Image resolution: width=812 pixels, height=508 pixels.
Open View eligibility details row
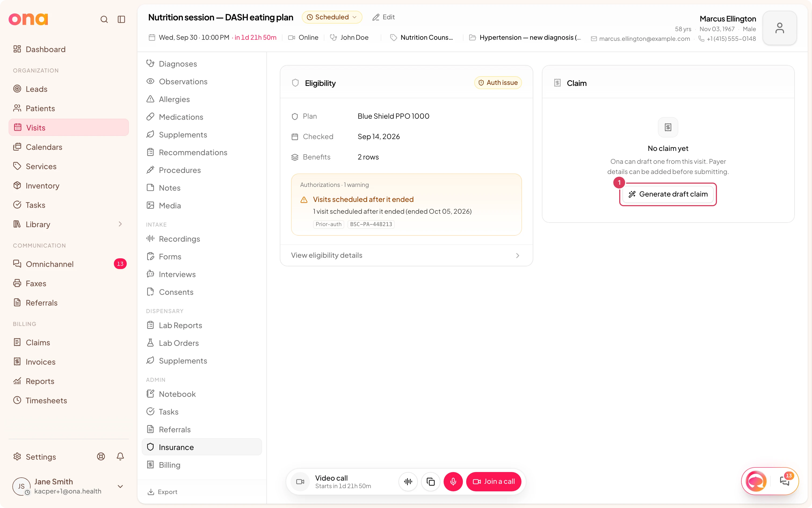pyautogui.click(x=406, y=255)
